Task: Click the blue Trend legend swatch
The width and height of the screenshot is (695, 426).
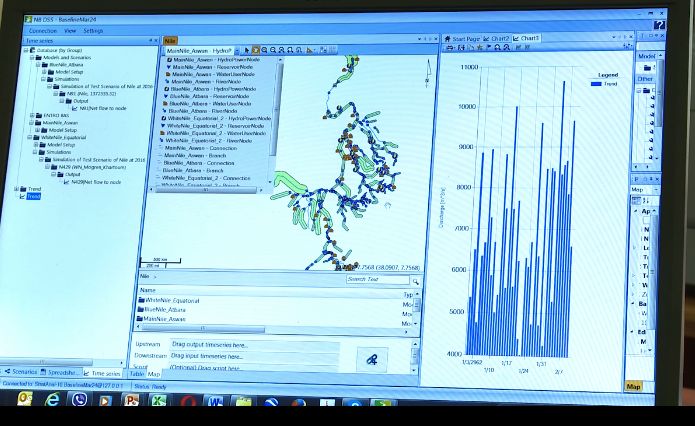Action: (596, 84)
